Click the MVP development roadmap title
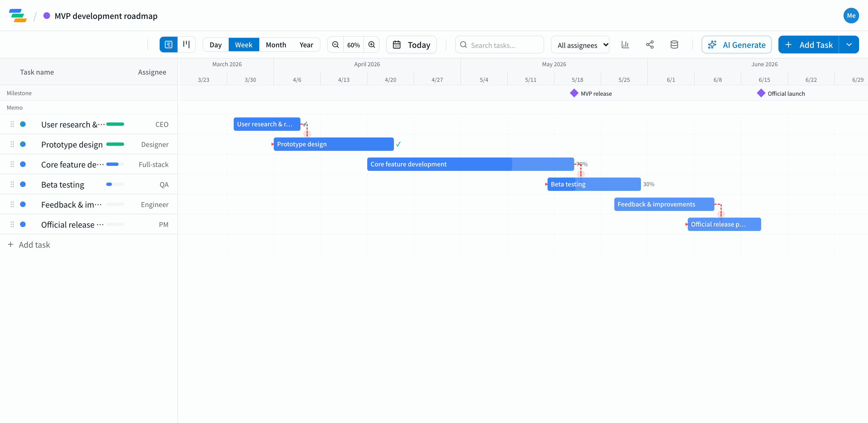The height and width of the screenshot is (423, 868). tap(106, 16)
